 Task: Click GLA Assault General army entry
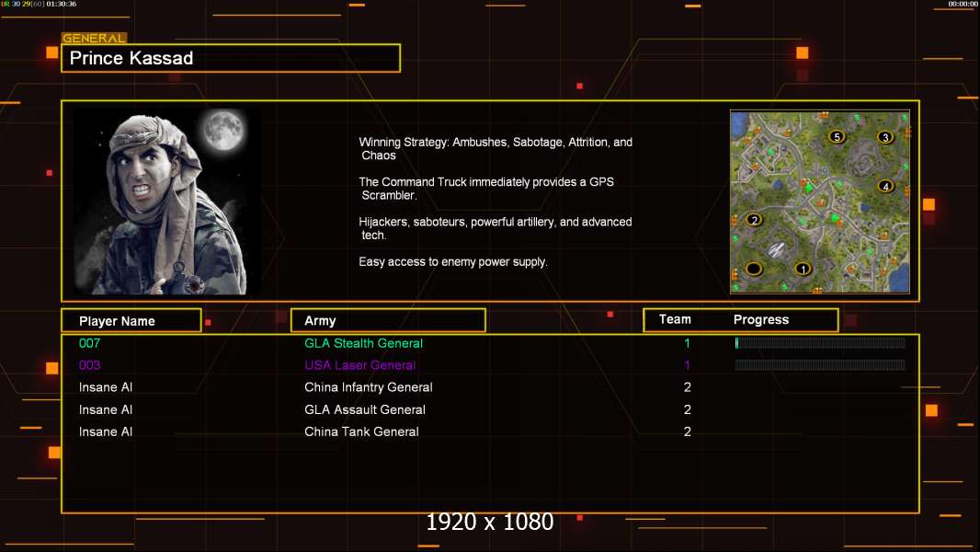[x=364, y=409]
